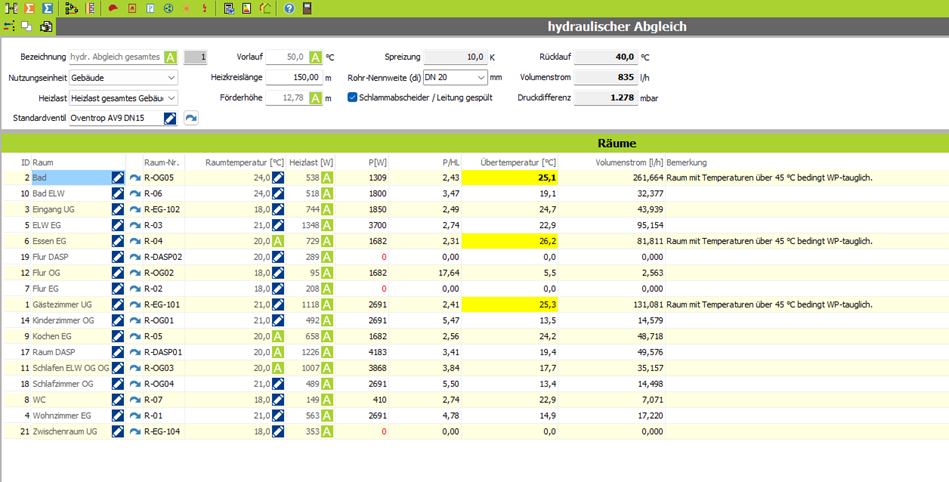Toggle room temperature A for Raum DASP

pyautogui.click(x=278, y=352)
